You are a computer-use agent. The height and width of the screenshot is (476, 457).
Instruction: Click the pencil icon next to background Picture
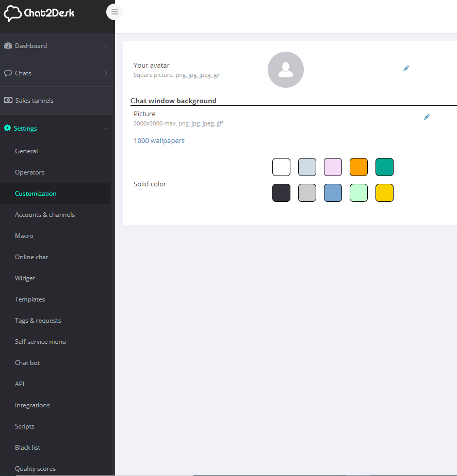(427, 117)
